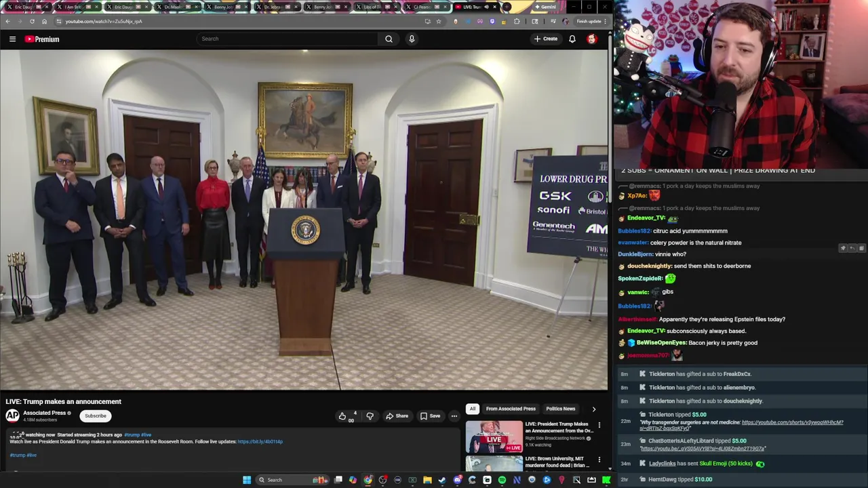
Task: Open the Right Side Broadcasting live thumbnail
Action: pos(494,437)
